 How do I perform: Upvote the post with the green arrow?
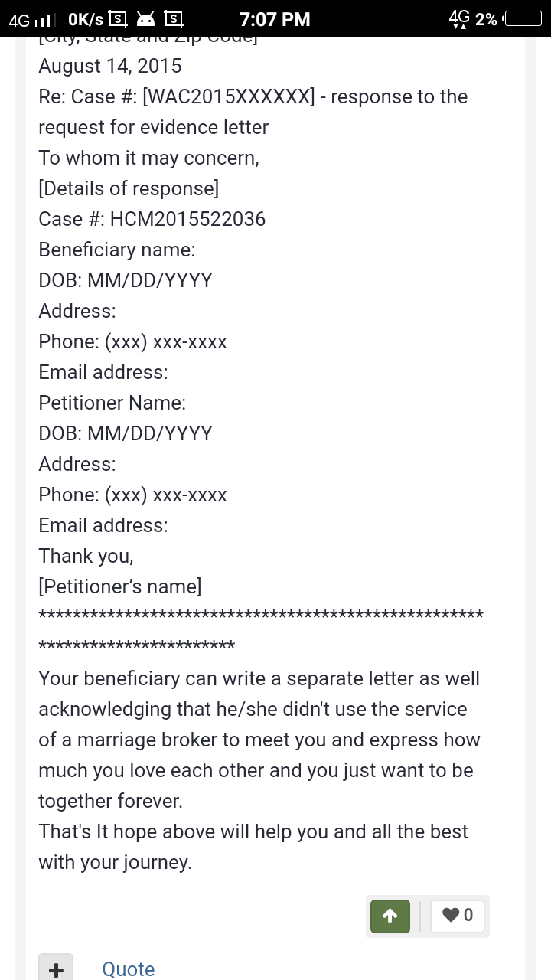pyautogui.click(x=390, y=916)
